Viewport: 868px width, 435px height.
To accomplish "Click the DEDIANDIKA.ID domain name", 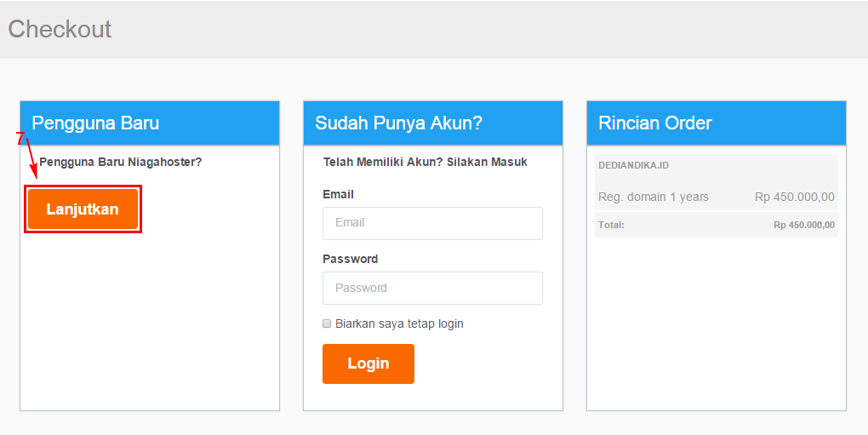I will (x=633, y=165).
